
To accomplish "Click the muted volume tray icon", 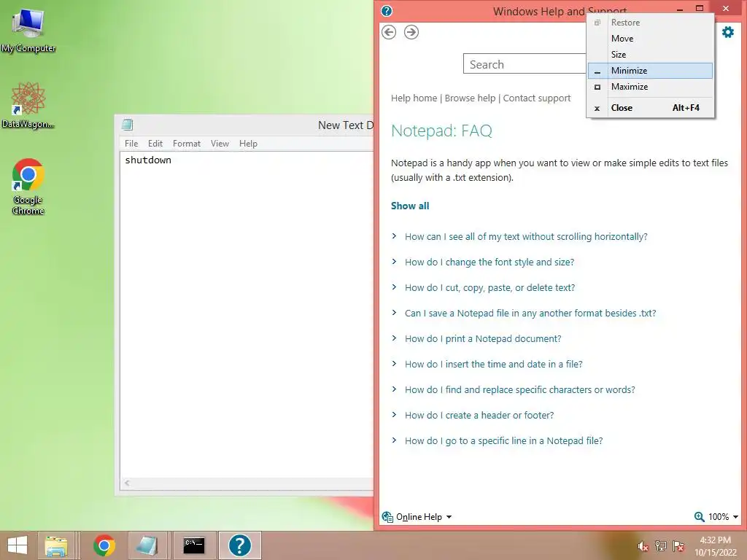I will click(643, 546).
